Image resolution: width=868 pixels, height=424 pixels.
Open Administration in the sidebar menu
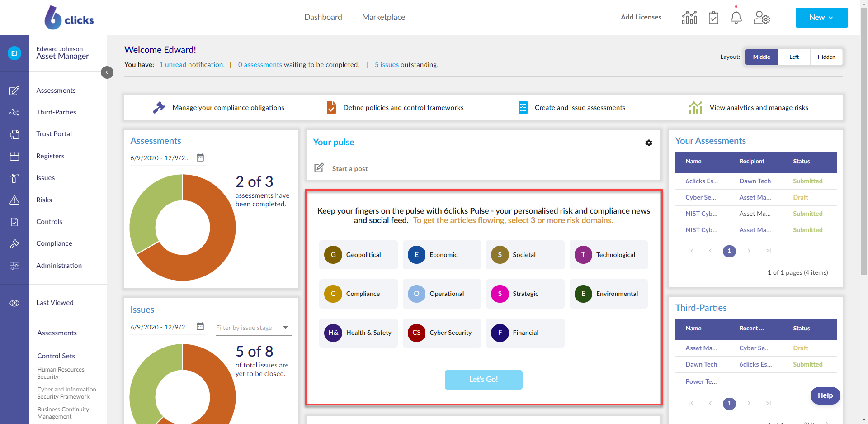pos(59,266)
